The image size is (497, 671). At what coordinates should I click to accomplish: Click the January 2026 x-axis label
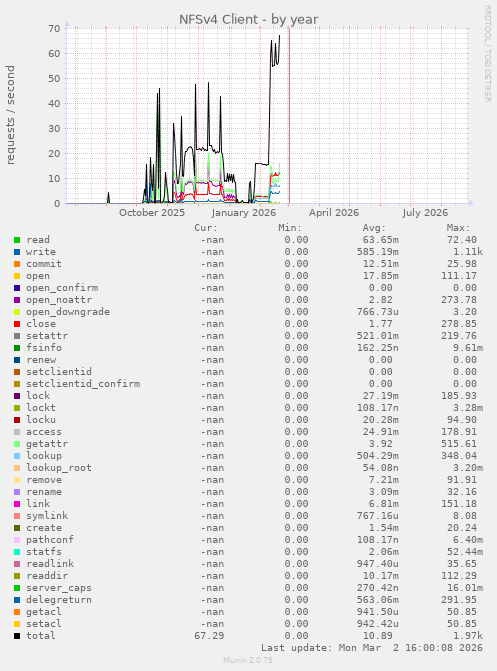(244, 213)
